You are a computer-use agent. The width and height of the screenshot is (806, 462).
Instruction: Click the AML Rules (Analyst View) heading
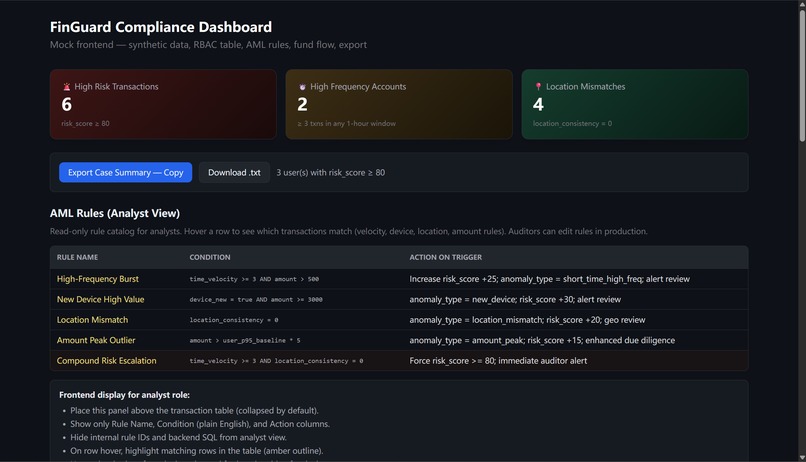115,213
